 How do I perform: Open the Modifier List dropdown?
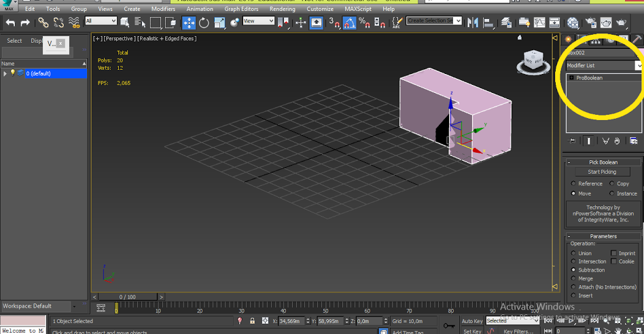[603, 66]
